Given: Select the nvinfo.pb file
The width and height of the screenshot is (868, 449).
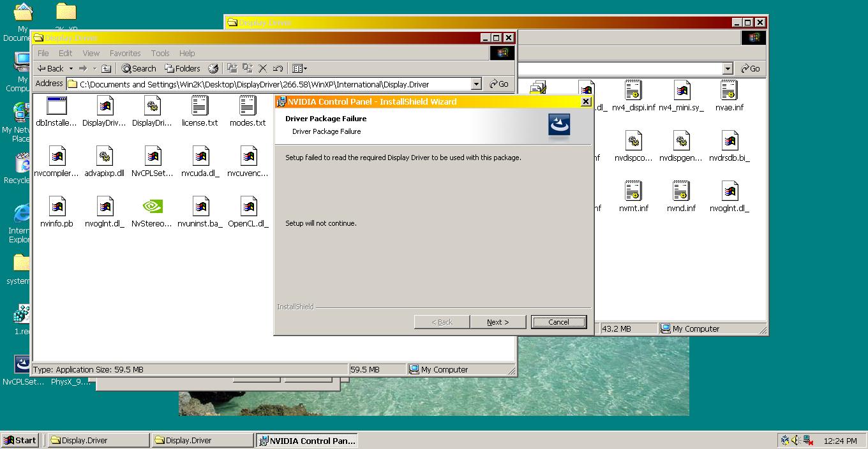Looking at the screenshot, I should tap(57, 212).
